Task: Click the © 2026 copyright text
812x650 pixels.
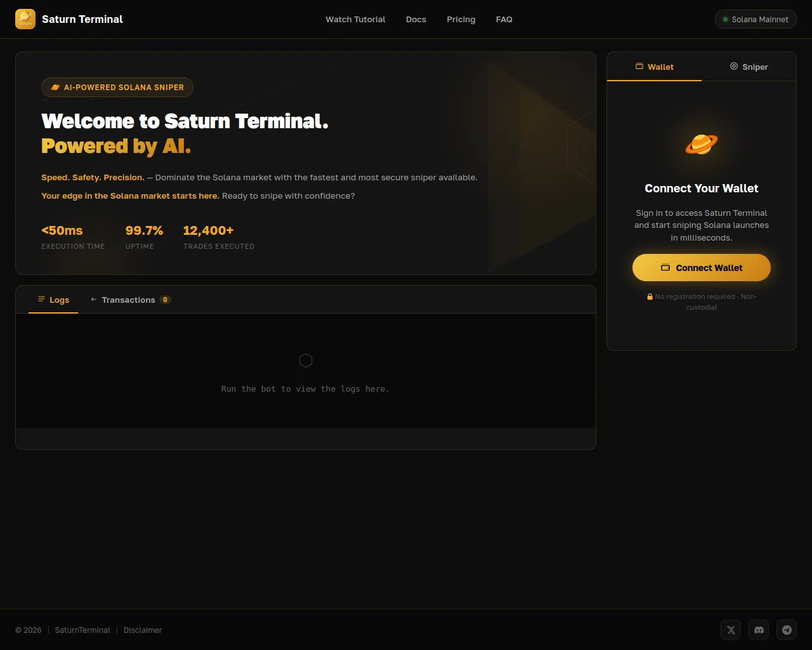Action: (x=29, y=630)
